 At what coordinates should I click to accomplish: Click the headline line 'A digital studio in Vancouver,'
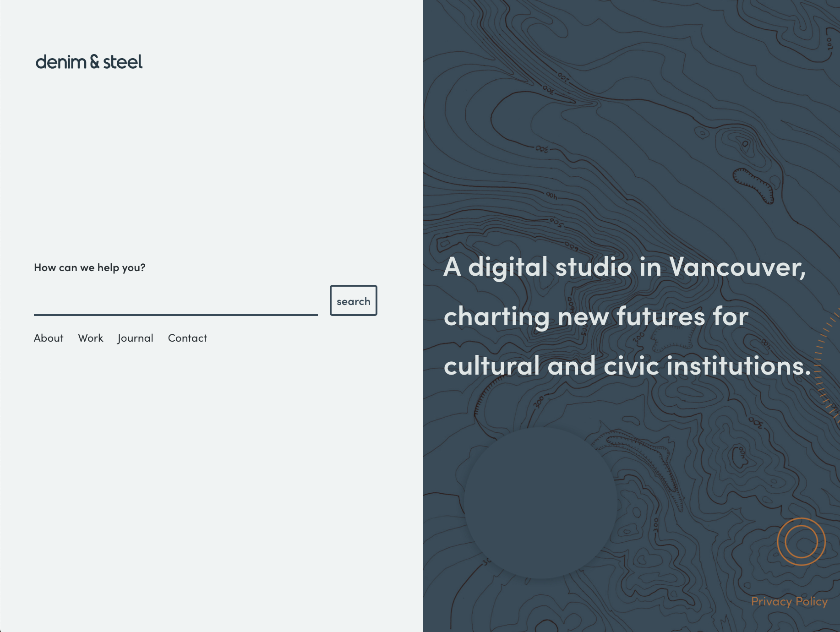click(x=625, y=267)
